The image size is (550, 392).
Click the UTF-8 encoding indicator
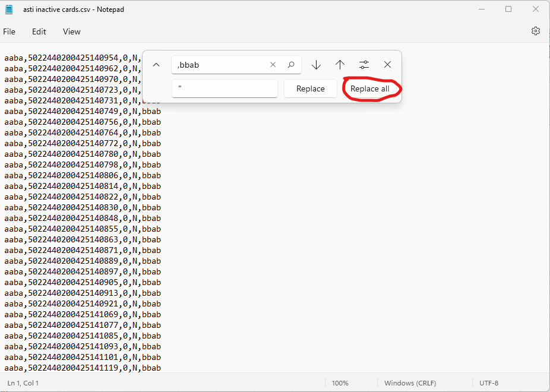pos(489,382)
